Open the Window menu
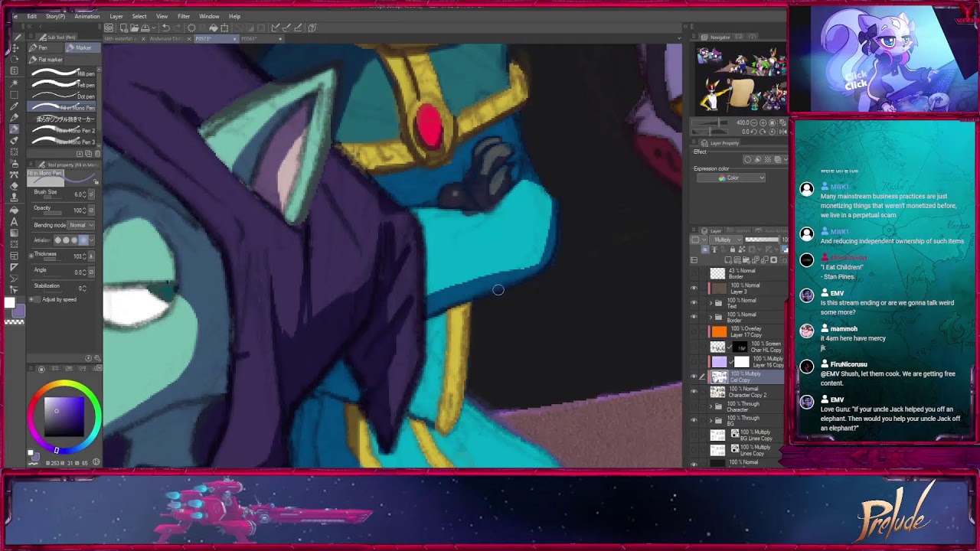Viewport: 980px width, 551px height. [209, 16]
